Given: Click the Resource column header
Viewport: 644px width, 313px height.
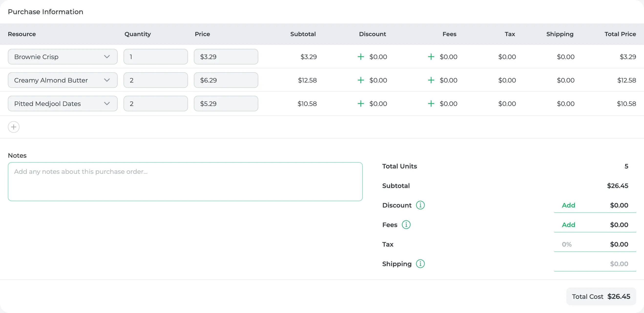Looking at the screenshot, I should [22, 34].
